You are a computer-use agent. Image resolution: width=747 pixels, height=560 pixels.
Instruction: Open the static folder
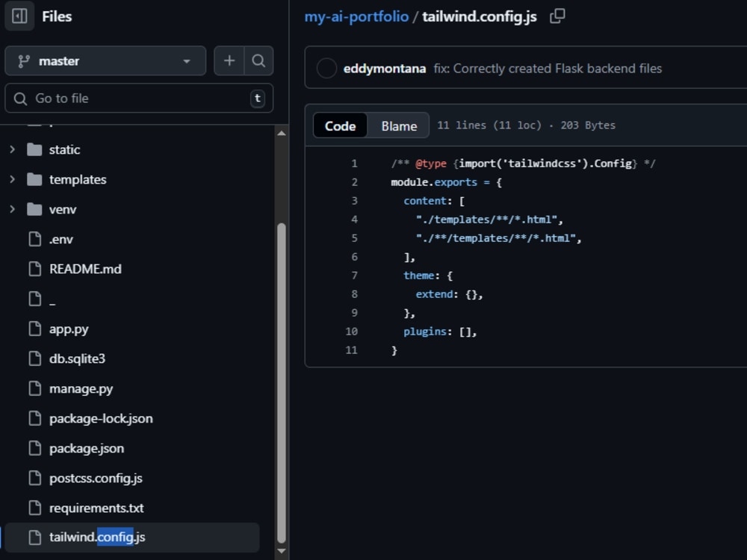(64, 149)
